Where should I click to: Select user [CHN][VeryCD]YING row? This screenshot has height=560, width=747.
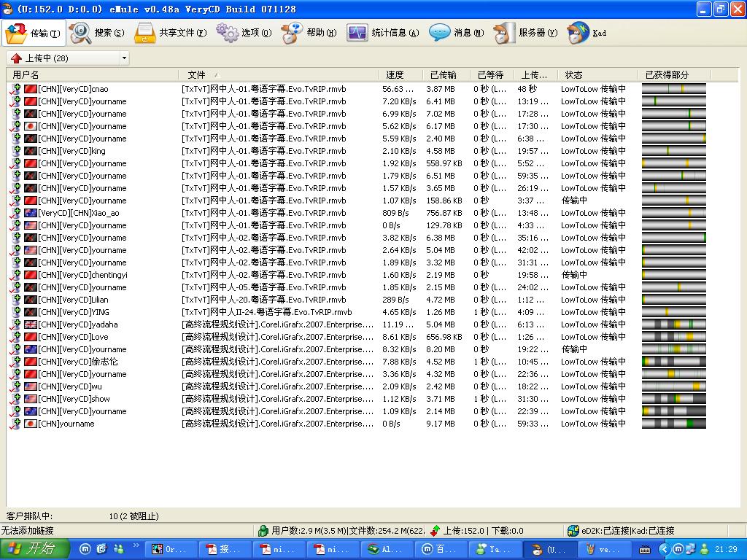[357, 312]
